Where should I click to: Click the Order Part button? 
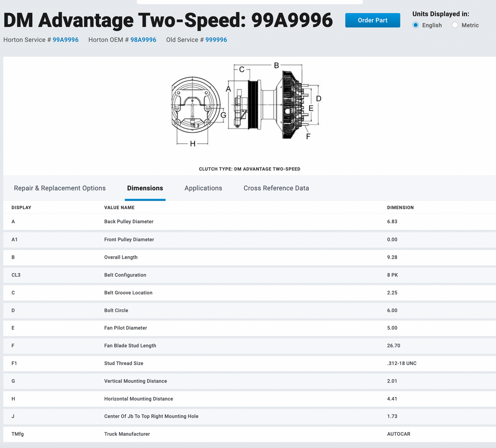(x=372, y=20)
